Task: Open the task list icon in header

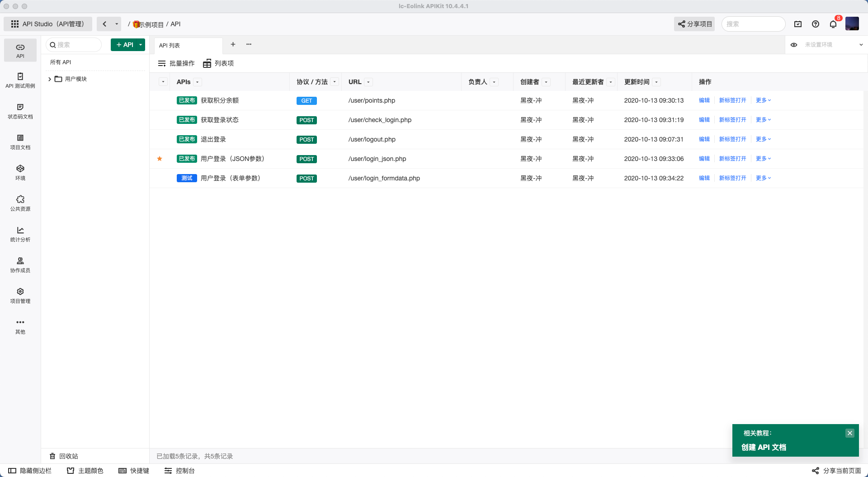Action: click(798, 24)
